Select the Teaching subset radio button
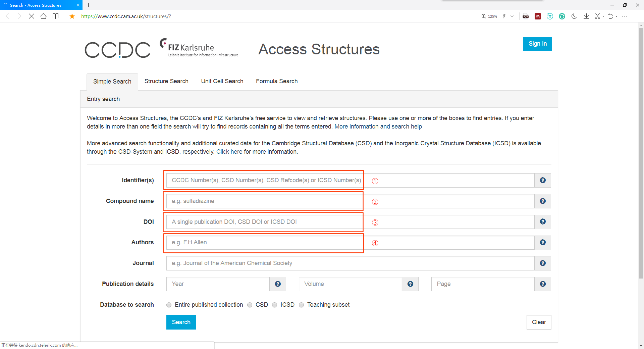This screenshot has height=349, width=644. [x=301, y=305]
